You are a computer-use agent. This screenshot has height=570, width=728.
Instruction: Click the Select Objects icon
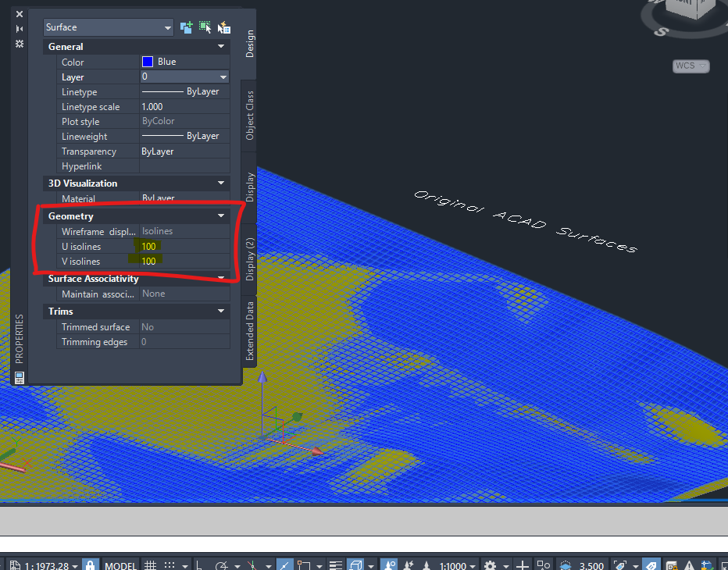click(x=205, y=27)
